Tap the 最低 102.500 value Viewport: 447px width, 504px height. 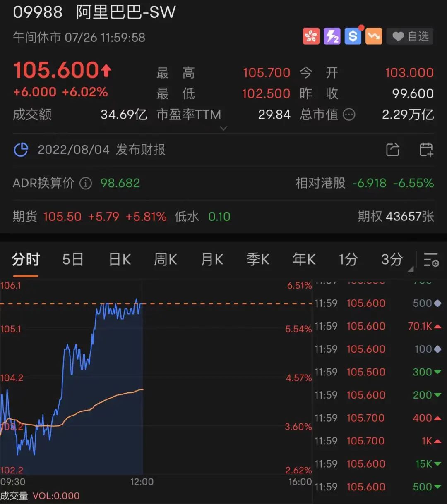tap(266, 93)
